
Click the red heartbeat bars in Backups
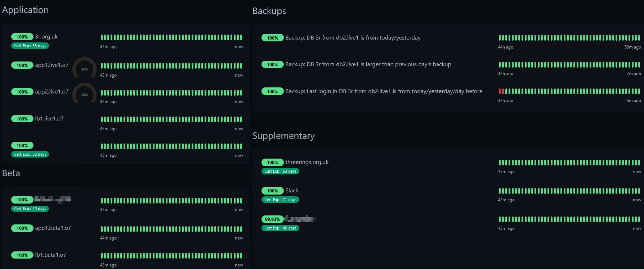pos(501,91)
